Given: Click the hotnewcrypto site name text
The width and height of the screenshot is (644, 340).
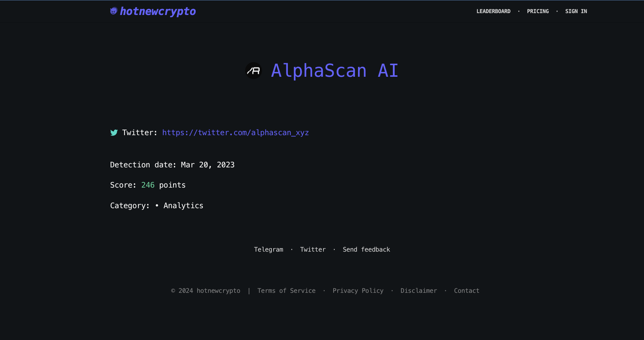Looking at the screenshot, I should [158, 11].
